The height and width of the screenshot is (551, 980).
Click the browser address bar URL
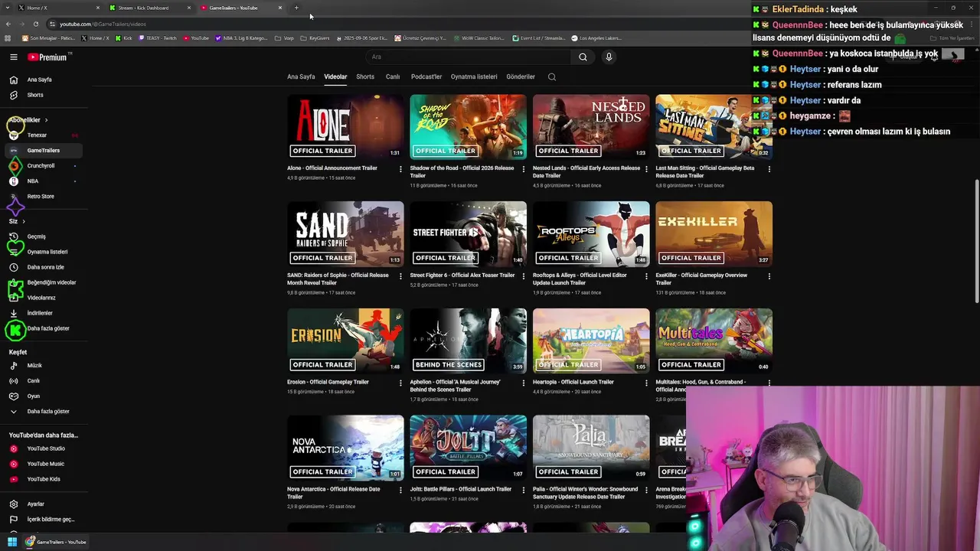pyautogui.click(x=103, y=24)
